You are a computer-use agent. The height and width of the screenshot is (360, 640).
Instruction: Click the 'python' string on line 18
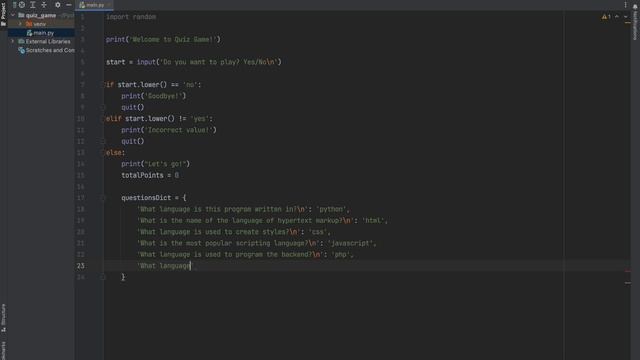click(331, 209)
